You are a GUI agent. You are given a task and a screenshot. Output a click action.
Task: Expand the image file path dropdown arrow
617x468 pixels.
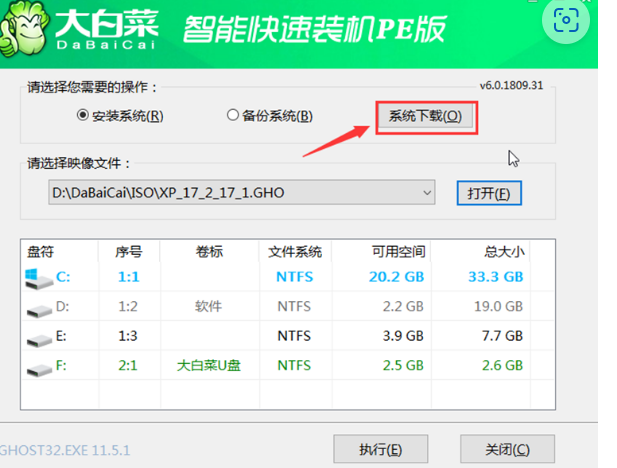coord(427,193)
